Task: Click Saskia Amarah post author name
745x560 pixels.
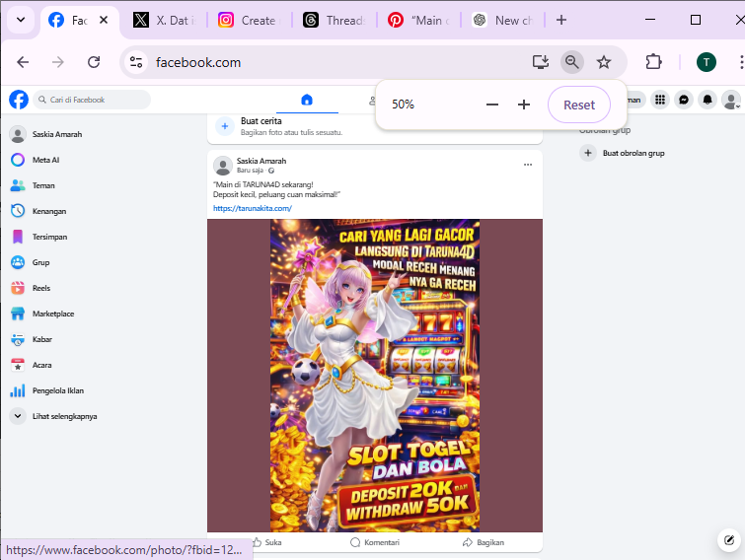Action: pyautogui.click(x=261, y=161)
